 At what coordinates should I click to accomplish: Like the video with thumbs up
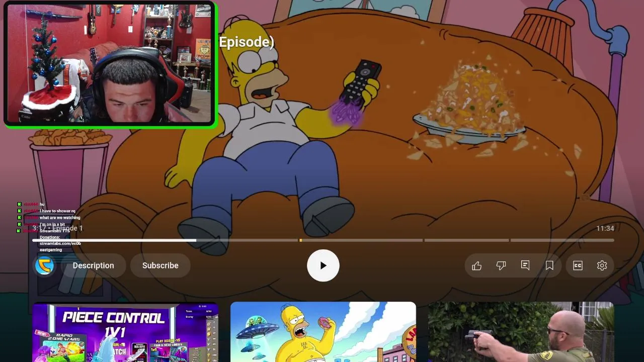(x=476, y=265)
